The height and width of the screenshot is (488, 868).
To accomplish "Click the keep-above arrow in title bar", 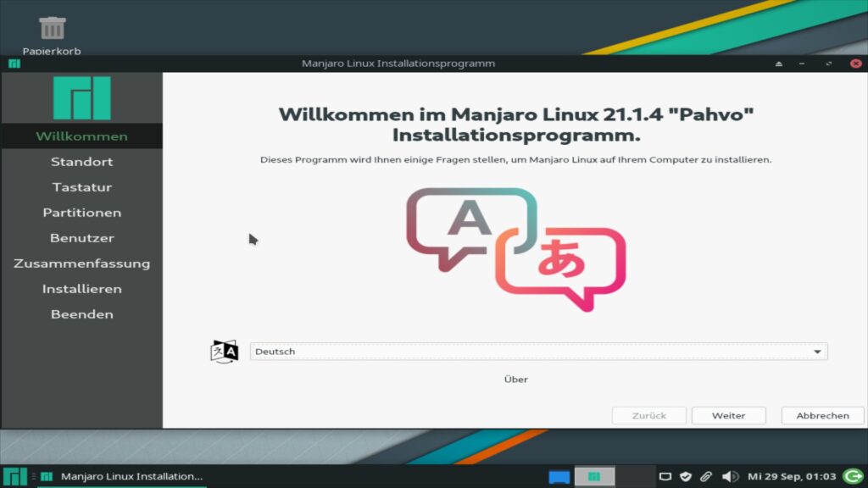I will click(x=779, y=64).
